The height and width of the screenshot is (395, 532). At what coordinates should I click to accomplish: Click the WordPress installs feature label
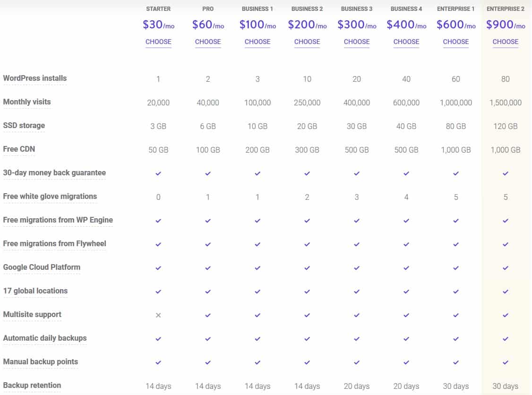tap(35, 78)
